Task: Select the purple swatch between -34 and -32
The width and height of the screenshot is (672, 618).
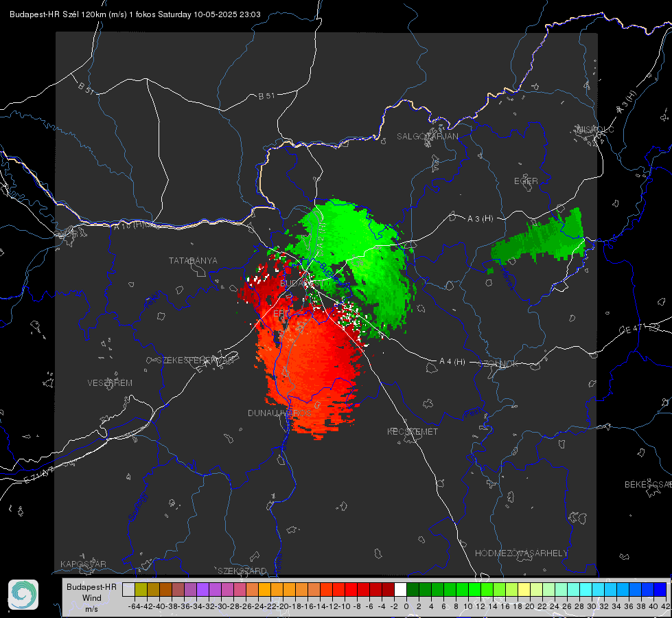Action: click(202, 590)
